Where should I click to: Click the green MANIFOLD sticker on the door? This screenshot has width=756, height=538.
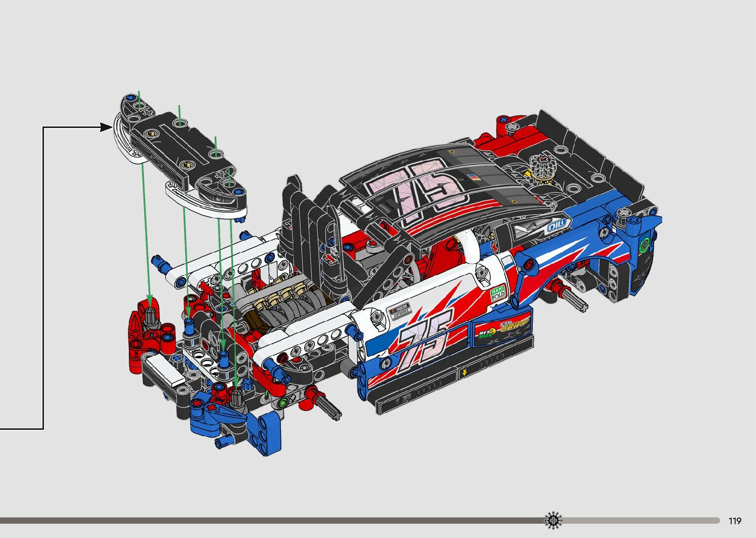pyautogui.click(x=498, y=294)
